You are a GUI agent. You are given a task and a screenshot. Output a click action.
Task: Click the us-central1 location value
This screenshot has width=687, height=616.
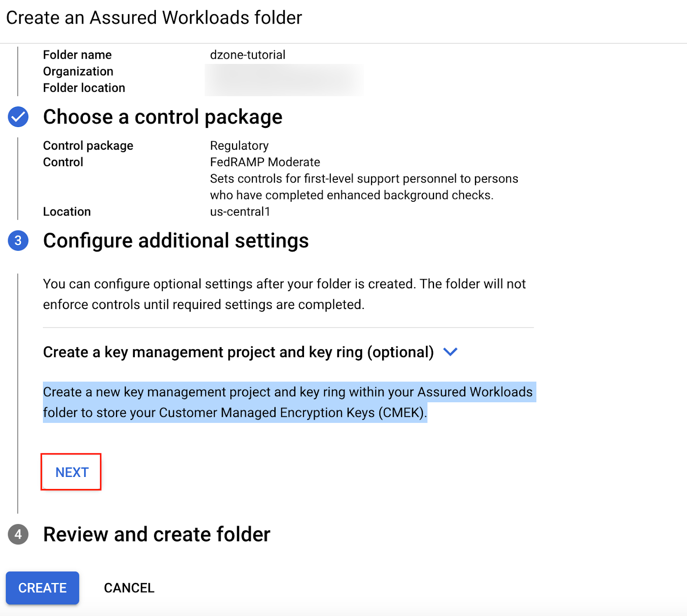tap(239, 211)
